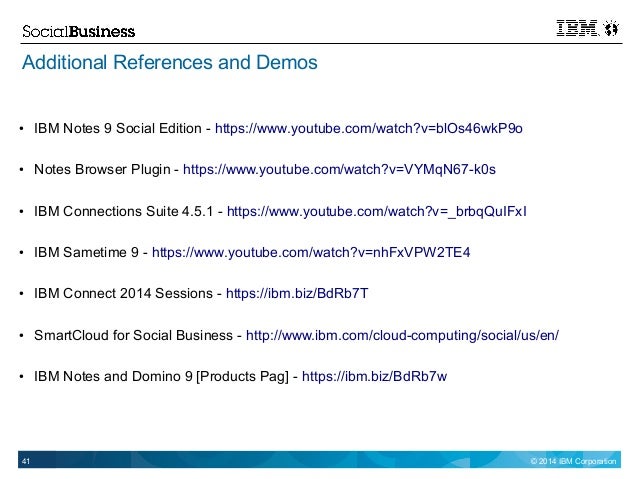Click the '© 2014 IBM Corporation' footer text
The width and height of the screenshot is (638, 479).
click(573, 461)
